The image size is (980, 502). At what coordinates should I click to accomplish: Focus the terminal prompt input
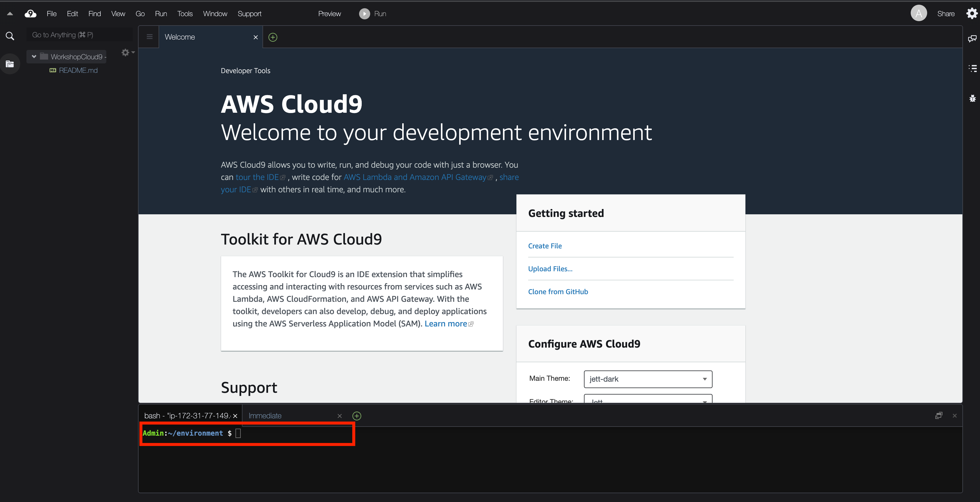click(x=238, y=433)
